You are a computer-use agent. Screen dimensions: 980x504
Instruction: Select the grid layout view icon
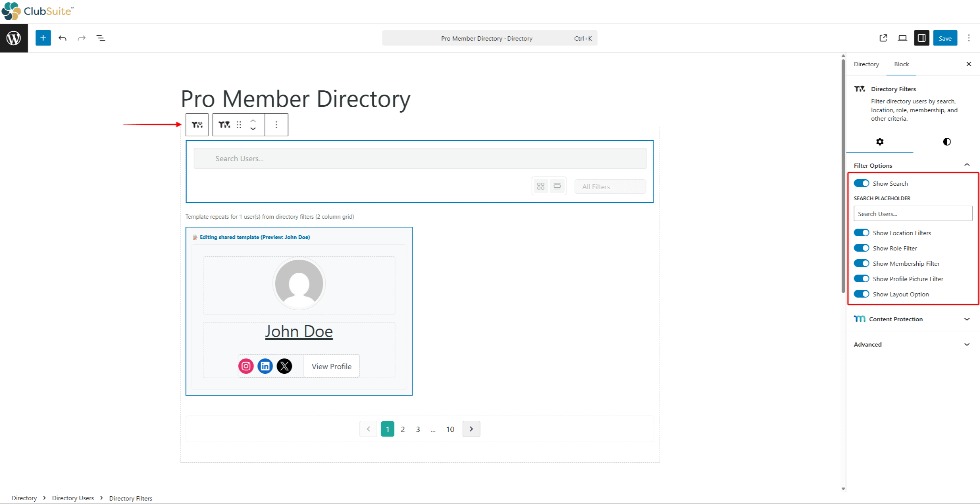click(541, 186)
